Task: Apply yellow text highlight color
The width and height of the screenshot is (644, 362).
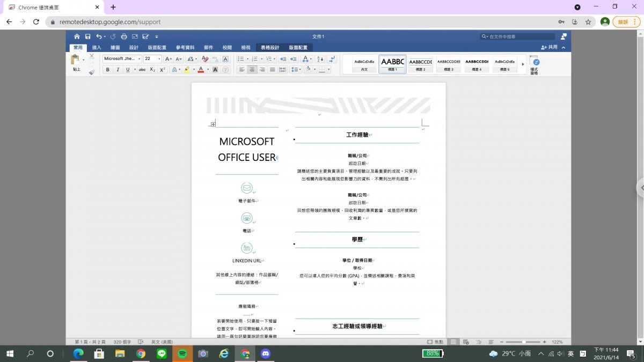Action: 187,70
